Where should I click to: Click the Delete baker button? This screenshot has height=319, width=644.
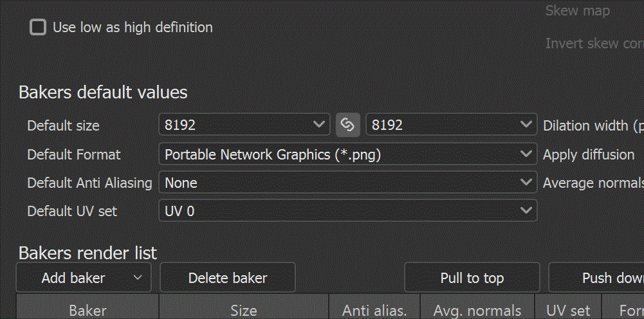228,278
